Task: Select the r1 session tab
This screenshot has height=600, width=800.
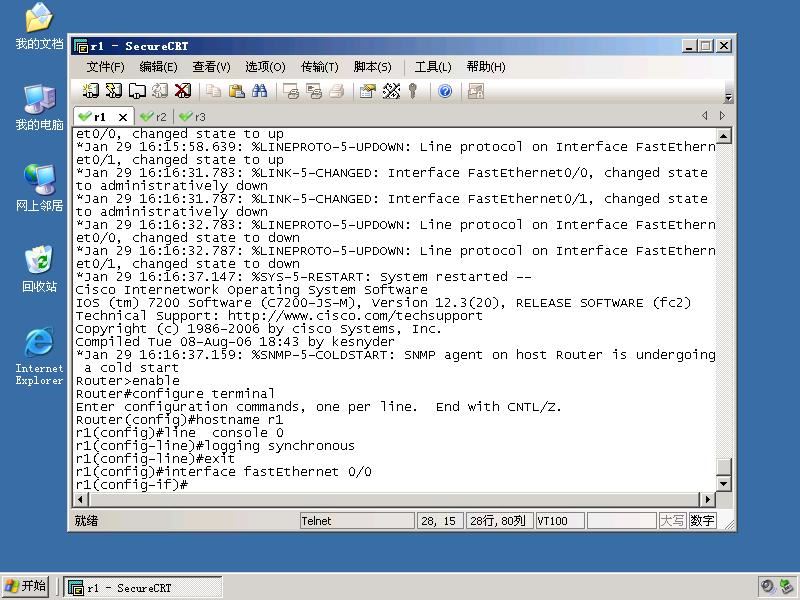Action: pos(99,117)
